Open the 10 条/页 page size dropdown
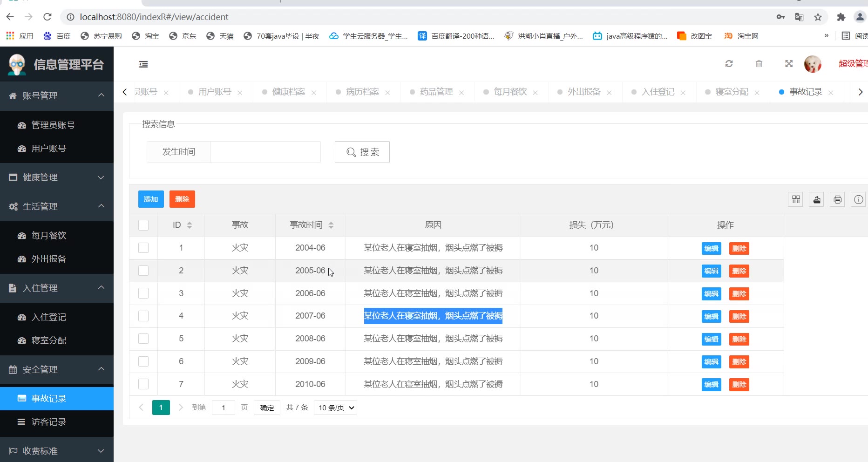This screenshot has width=868, height=462. coord(335,408)
